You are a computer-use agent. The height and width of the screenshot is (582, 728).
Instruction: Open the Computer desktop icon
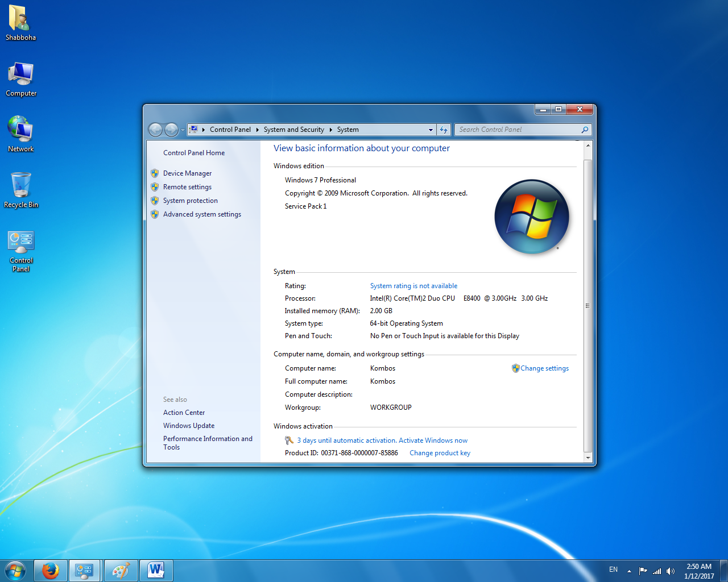tap(21, 79)
